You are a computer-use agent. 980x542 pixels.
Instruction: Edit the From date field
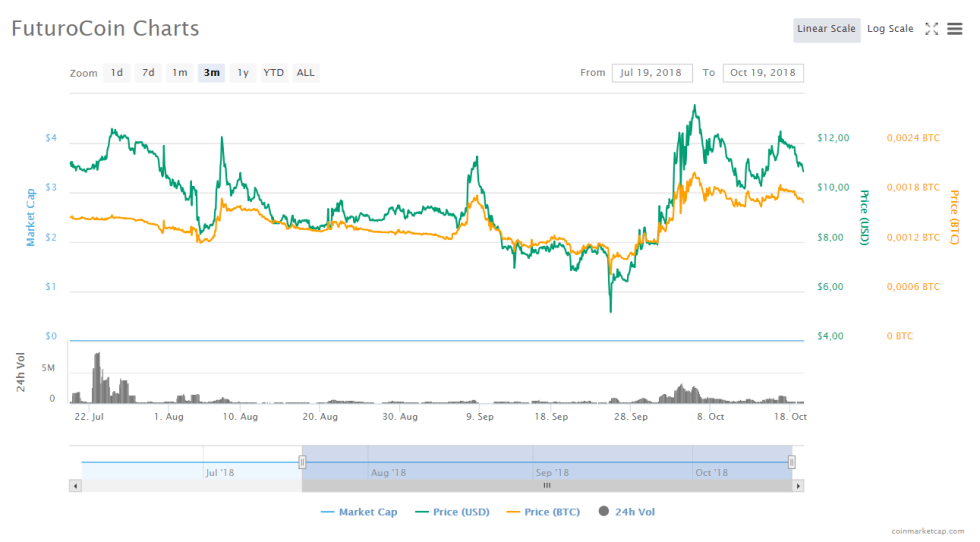point(651,73)
